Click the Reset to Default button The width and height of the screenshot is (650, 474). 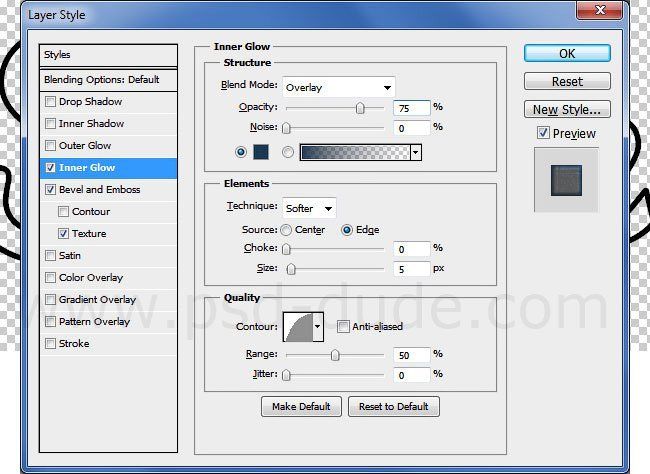pos(394,406)
